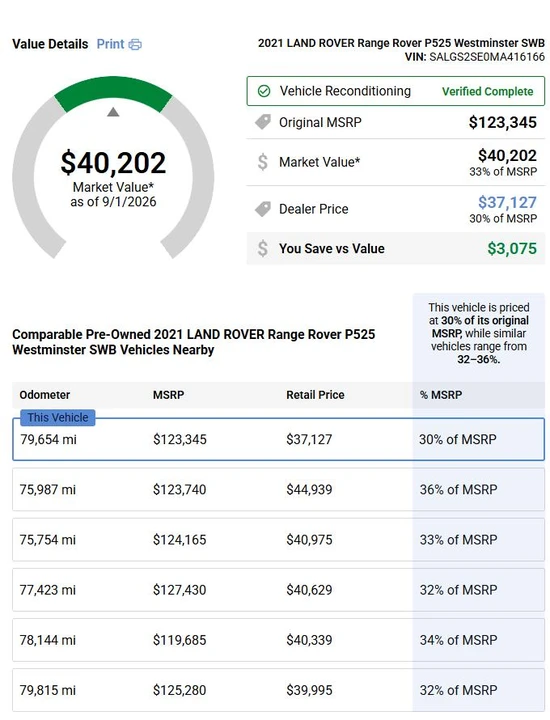Image resolution: width=550 pixels, height=720 pixels.
Task: Click the gauge pointer triangle marker
Action: [113, 112]
